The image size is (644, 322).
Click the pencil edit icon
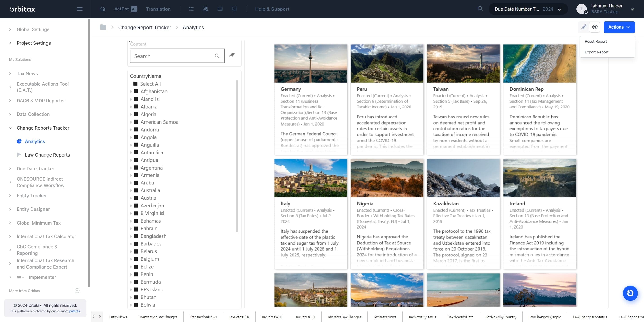(584, 27)
